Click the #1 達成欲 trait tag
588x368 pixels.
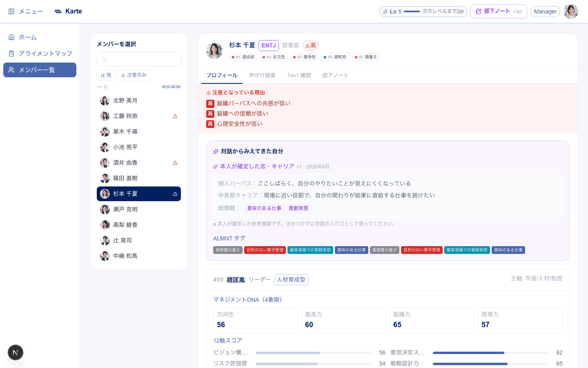[x=243, y=57]
